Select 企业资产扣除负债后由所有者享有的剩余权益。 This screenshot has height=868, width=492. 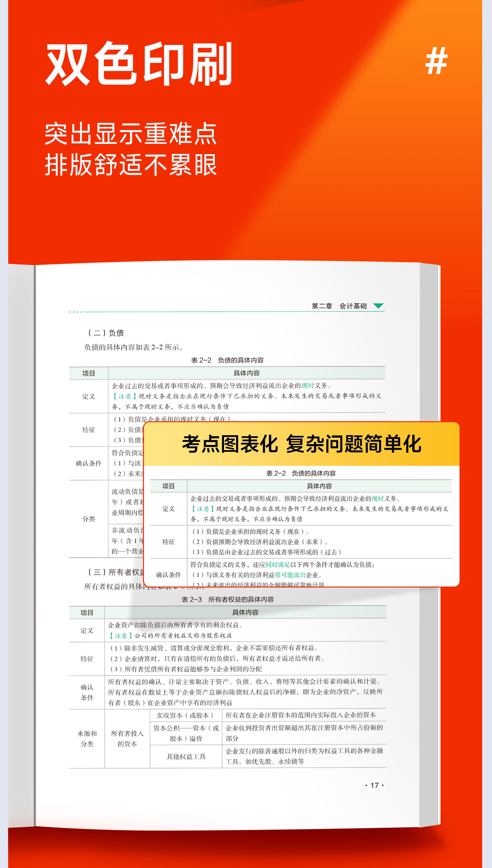[x=175, y=625]
